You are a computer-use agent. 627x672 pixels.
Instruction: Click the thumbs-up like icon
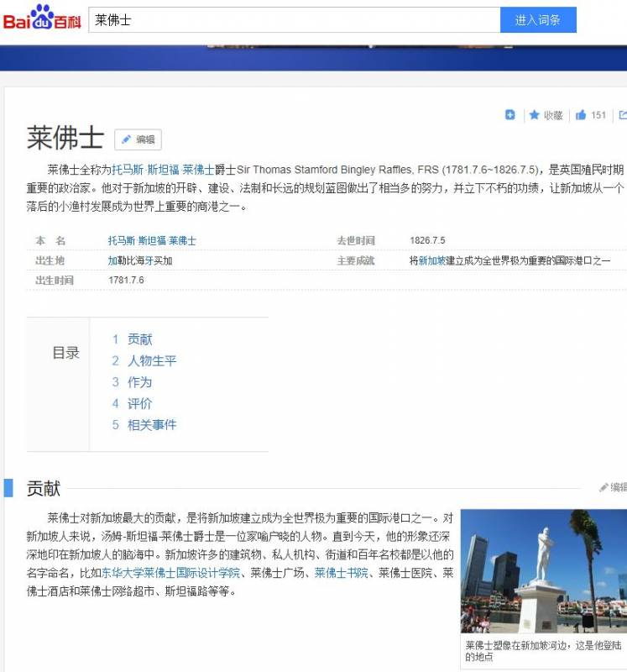(581, 115)
